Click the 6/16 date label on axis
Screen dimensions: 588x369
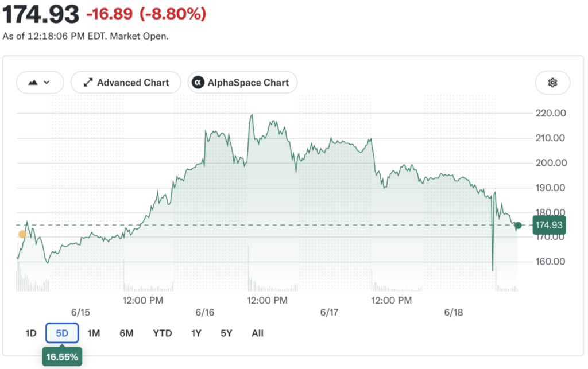[205, 312]
